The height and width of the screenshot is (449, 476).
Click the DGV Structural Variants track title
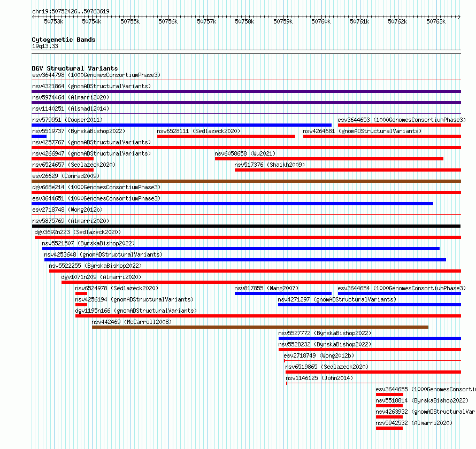[x=75, y=68]
